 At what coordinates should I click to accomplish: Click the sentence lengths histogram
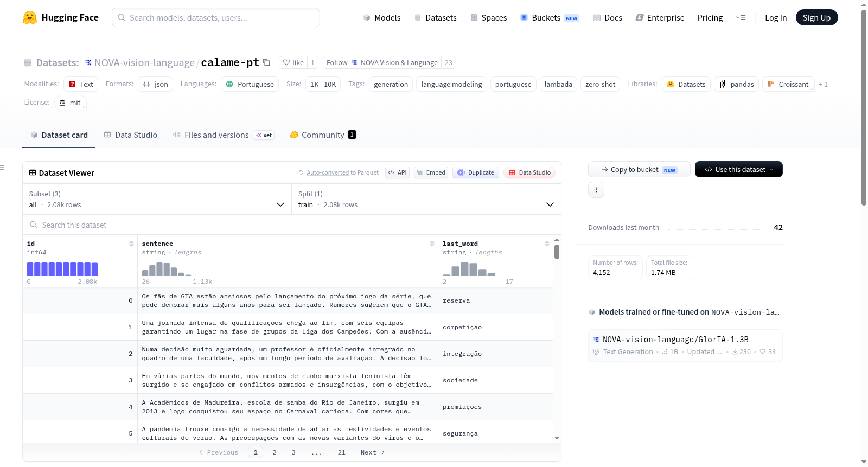click(x=177, y=269)
